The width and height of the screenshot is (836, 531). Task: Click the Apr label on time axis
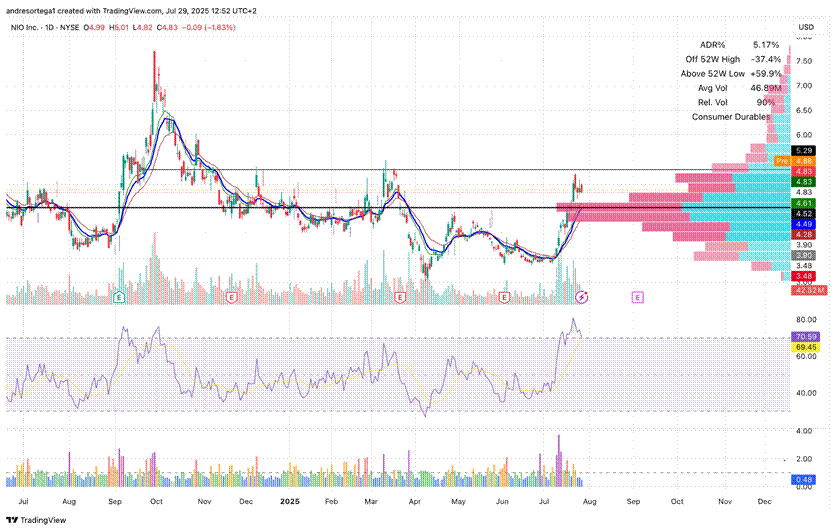pyautogui.click(x=415, y=502)
